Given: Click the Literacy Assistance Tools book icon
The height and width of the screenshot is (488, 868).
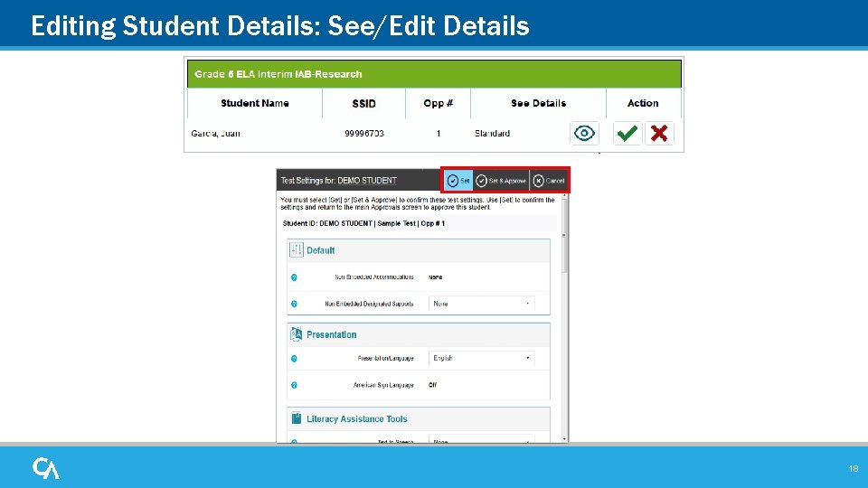Looking at the screenshot, I should (x=297, y=418).
